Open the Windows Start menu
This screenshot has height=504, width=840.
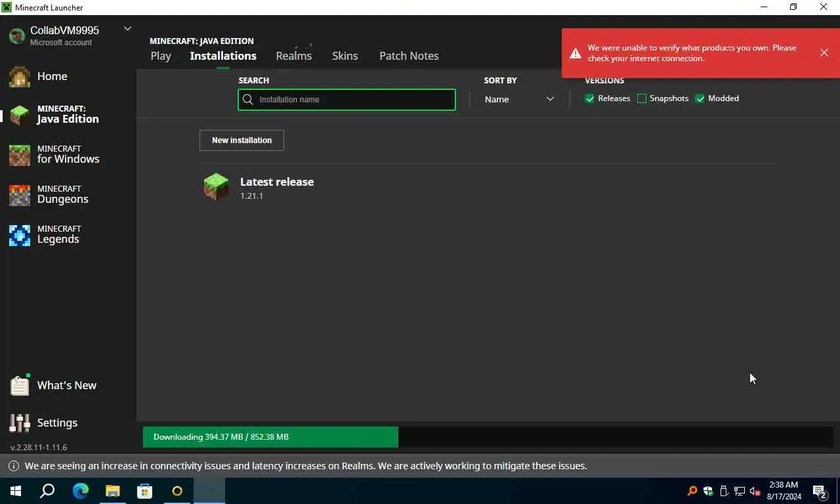click(16, 491)
